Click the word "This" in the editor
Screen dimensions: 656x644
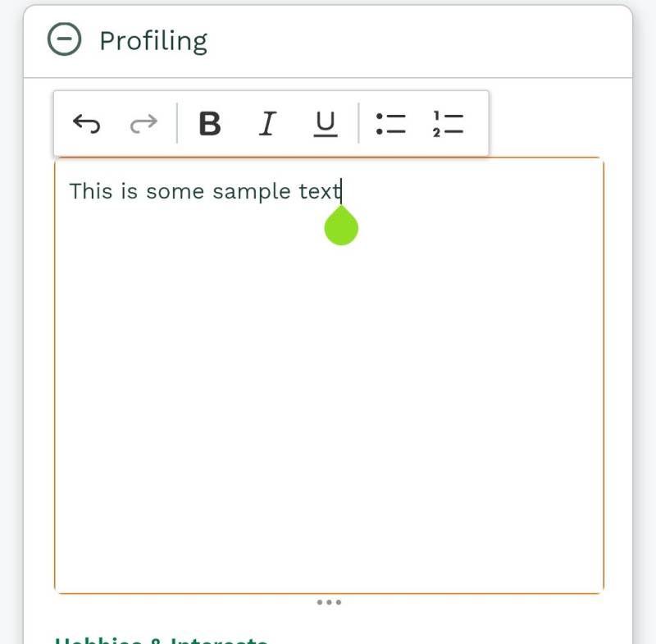click(x=90, y=191)
